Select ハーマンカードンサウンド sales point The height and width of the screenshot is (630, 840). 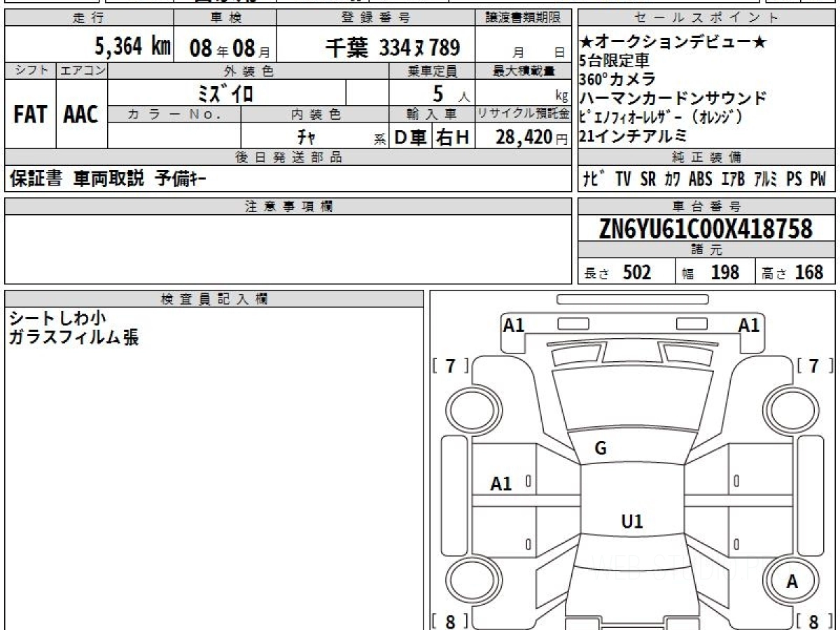673,98
